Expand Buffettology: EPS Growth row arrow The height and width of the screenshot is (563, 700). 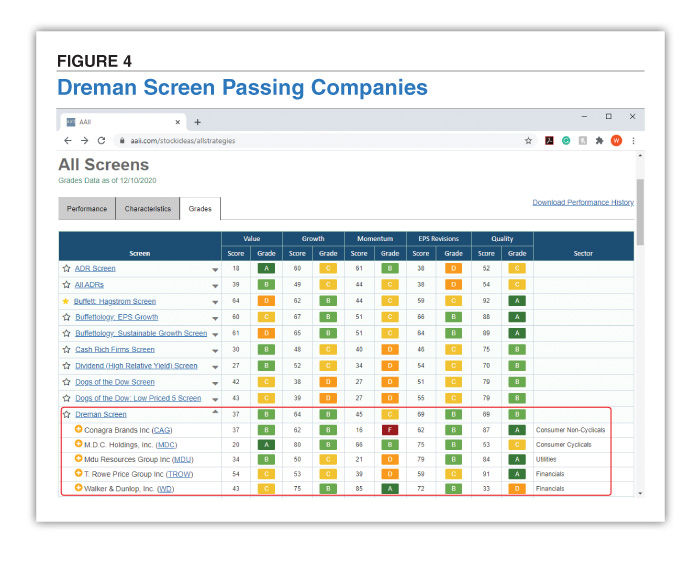pyautogui.click(x=215, y=318)
